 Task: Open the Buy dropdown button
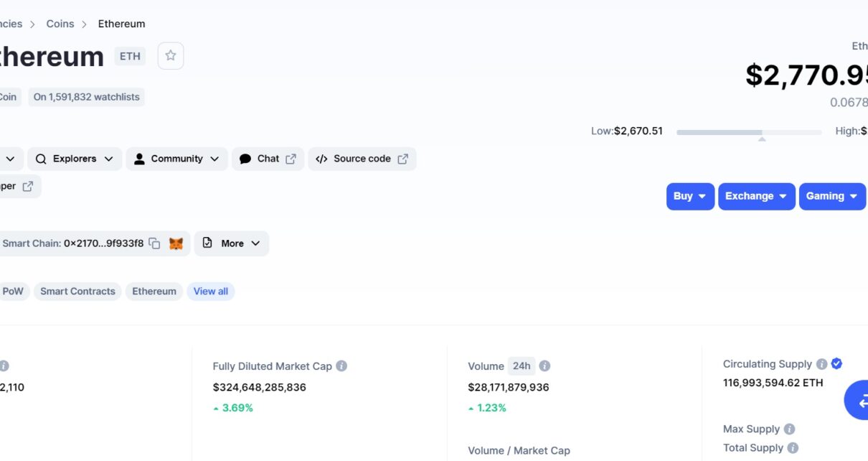click(x=690, y=196)
